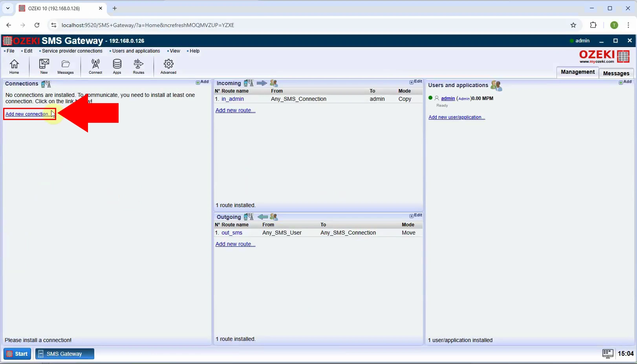Expand the tab search dropdown arrow
The height and width of the screenshot is (364, 637).
click(7, 8)
